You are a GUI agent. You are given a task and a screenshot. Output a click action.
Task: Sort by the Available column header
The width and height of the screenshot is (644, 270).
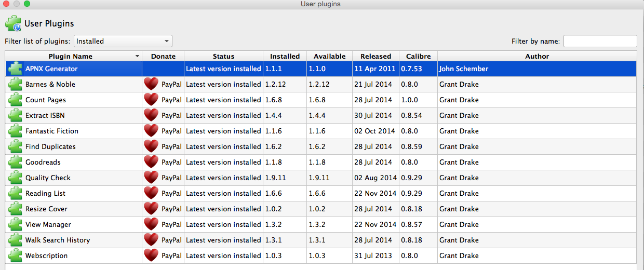pyautogui.click(x=329, y=56)
